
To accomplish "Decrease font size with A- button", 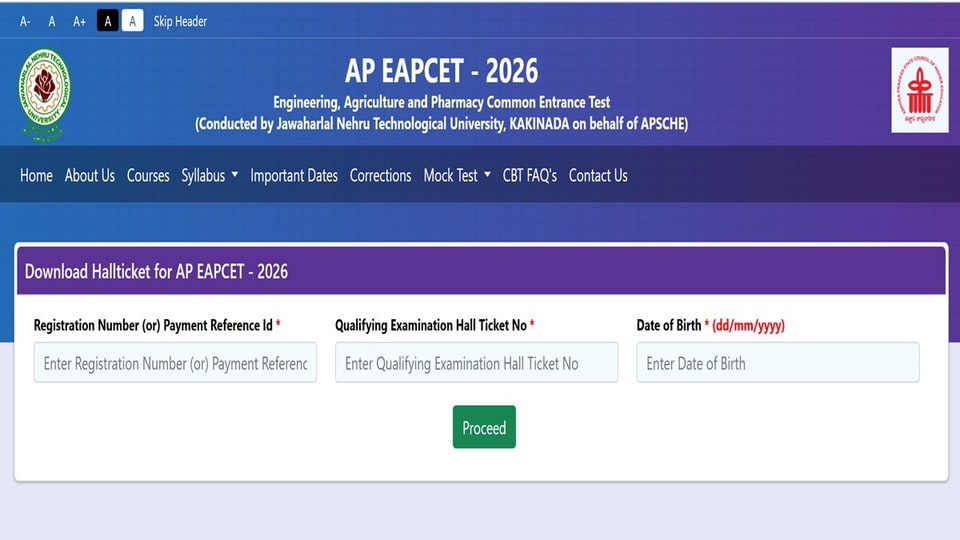I will [25, 21].
